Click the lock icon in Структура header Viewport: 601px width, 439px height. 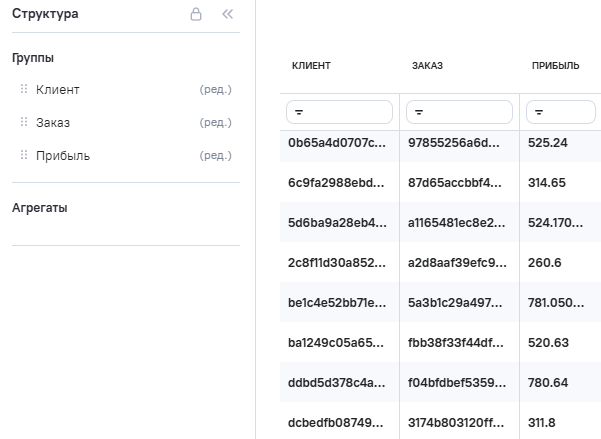pyautogui.click(x=196, y=15)
